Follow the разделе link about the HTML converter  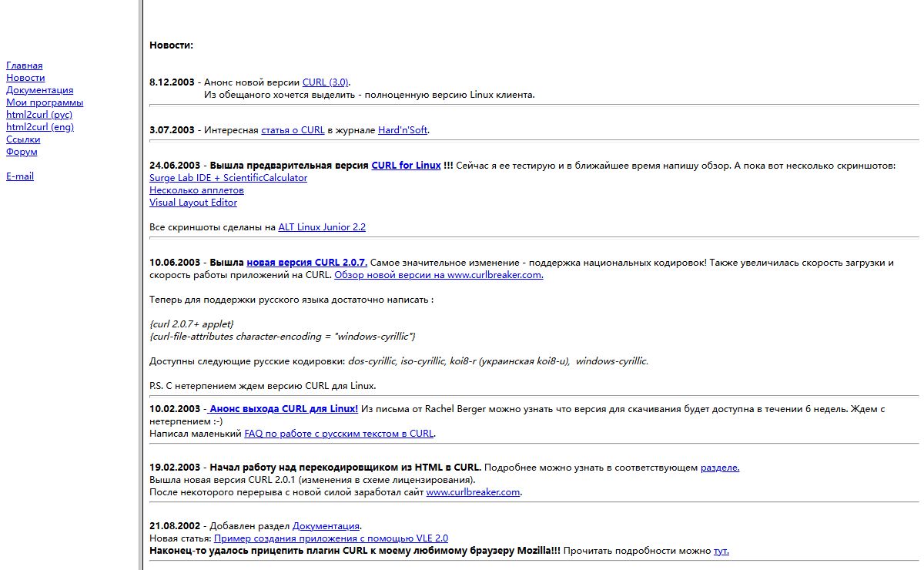(720, 468)
